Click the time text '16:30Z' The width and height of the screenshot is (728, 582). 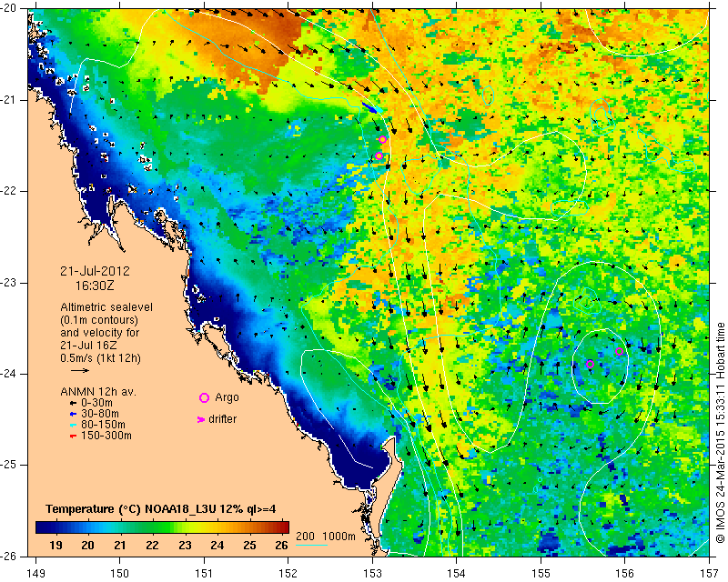point(95,286)
